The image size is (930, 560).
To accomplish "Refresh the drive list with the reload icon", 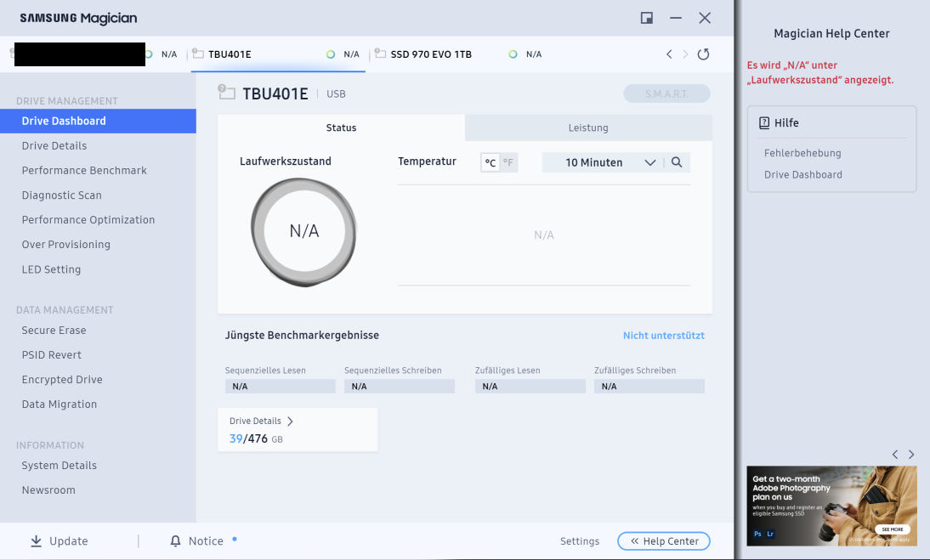I will (x=703, y=54).
